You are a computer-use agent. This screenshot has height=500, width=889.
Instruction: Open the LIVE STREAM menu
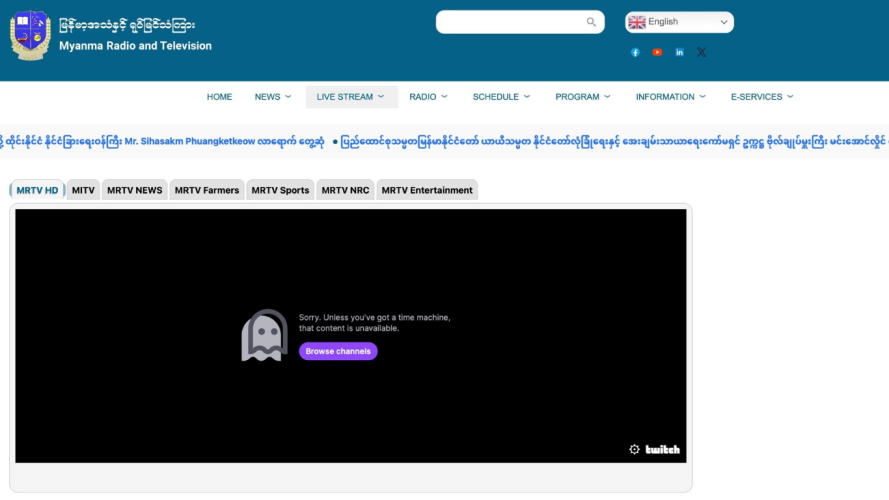click(x=351, y=97)
